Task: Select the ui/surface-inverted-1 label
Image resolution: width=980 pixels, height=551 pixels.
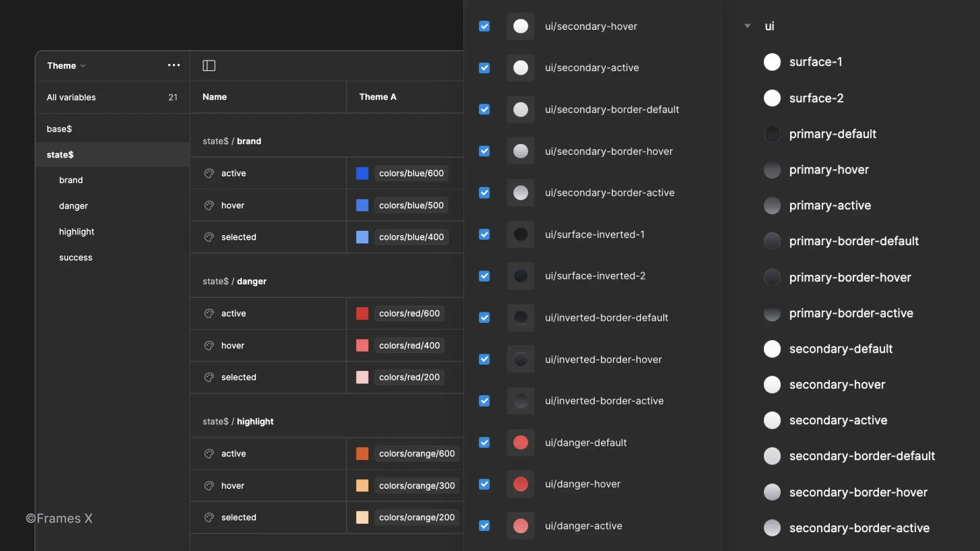Action: pyautogui.click(x=595, y=234)
